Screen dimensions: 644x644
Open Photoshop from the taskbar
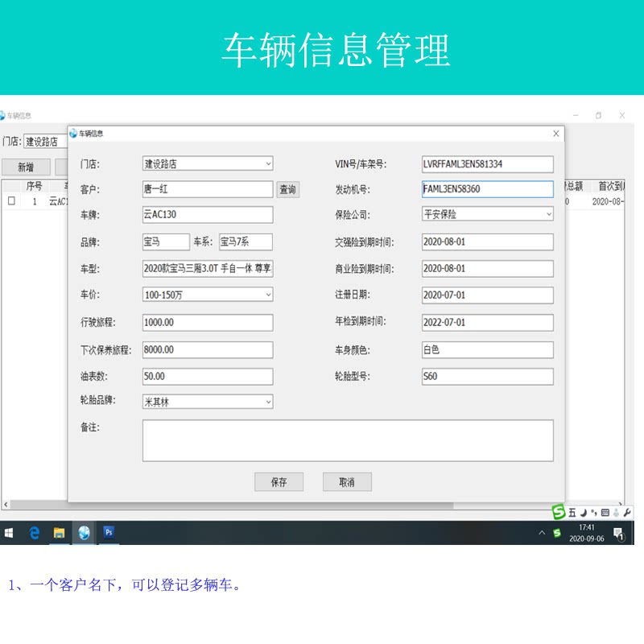coord(109,532)
